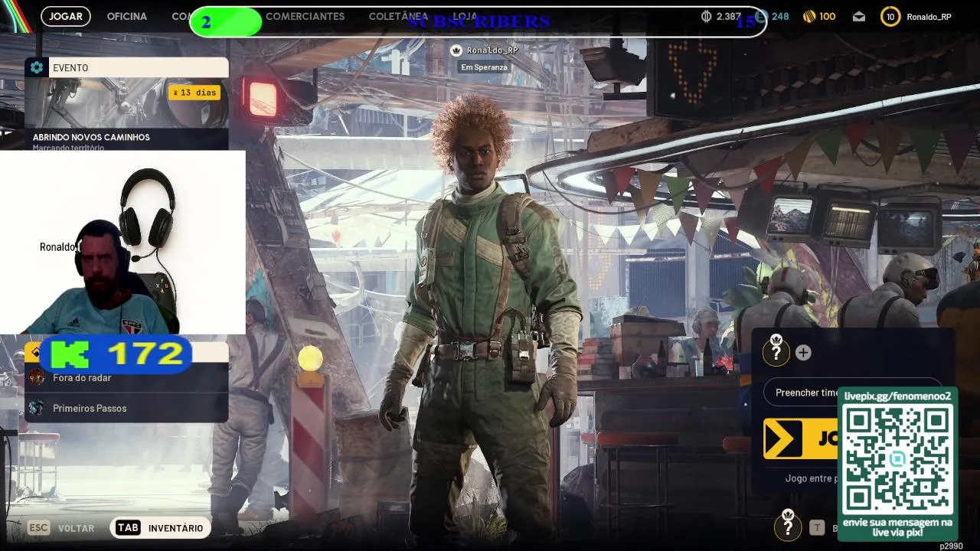Open the COMERCIANTES tab
The image size is (980, 551).
tap(305, 16)
